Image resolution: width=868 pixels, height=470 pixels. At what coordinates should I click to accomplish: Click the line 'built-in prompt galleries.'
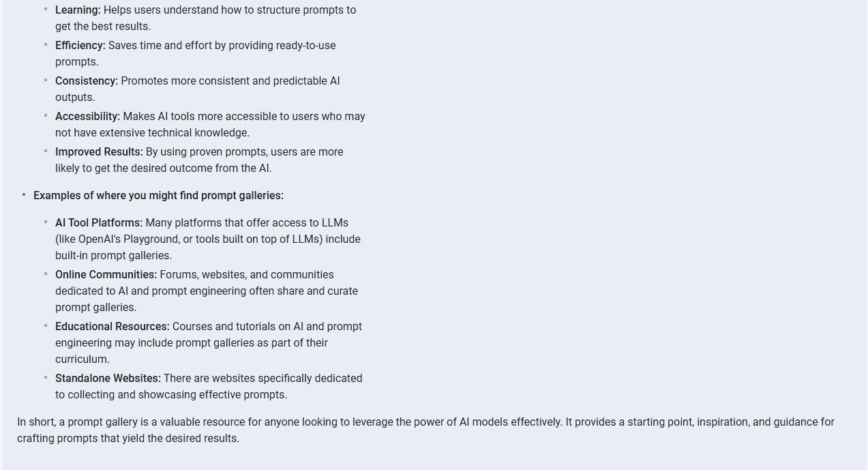pos(113,256)
